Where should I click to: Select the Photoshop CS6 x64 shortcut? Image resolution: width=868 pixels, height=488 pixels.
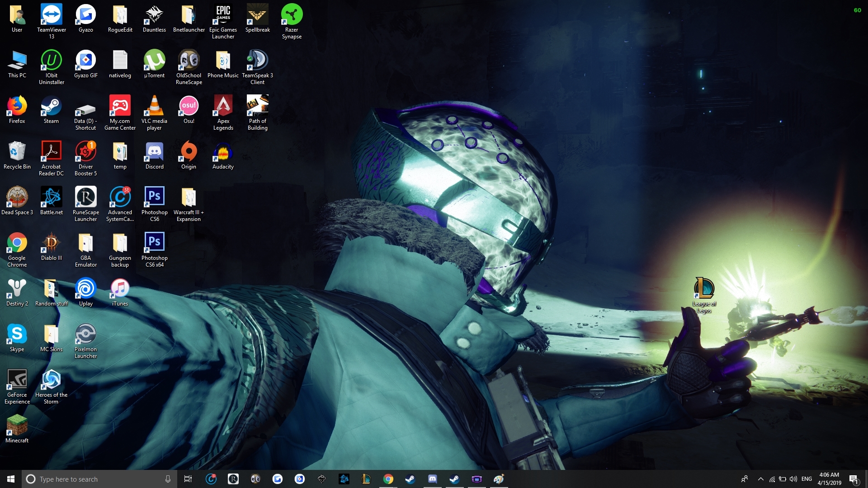coord(154,244)
